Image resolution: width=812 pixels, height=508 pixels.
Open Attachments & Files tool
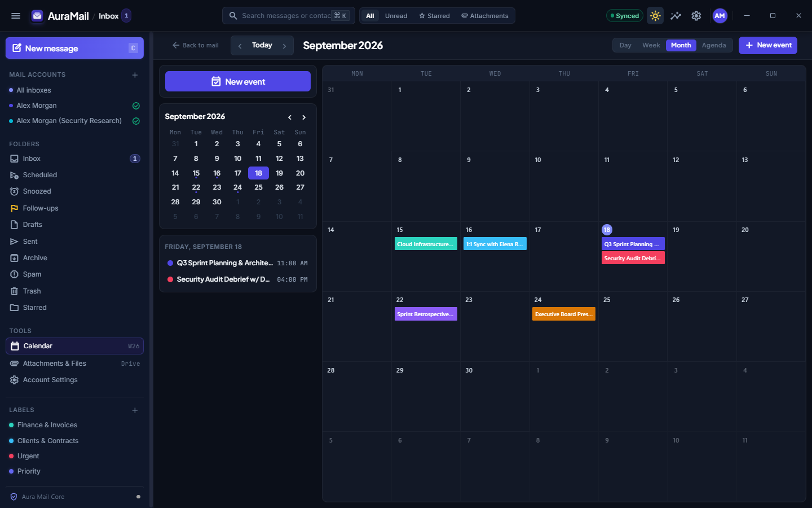coord(74,364)
